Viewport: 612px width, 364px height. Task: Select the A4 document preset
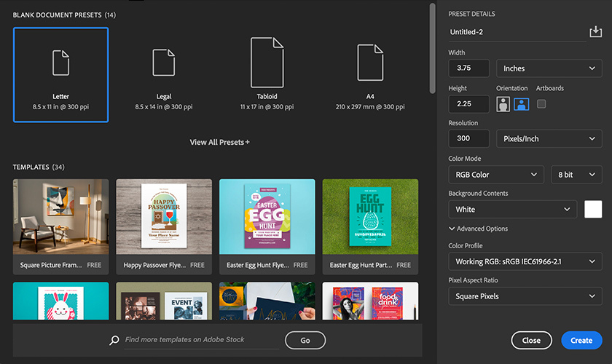point(370,74)
